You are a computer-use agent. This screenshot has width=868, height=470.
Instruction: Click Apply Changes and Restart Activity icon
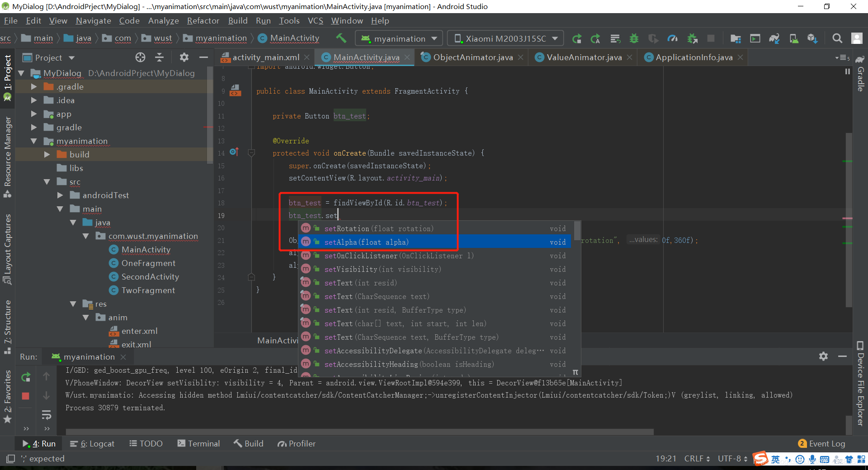(x=595, y=39)
